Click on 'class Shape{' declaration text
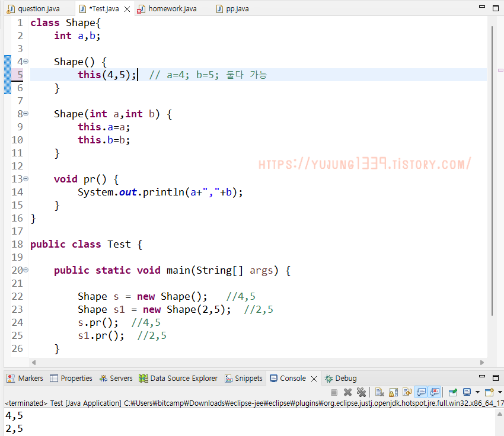The width and height of the screenshot is (504, 436). click(x=66, y=23)
